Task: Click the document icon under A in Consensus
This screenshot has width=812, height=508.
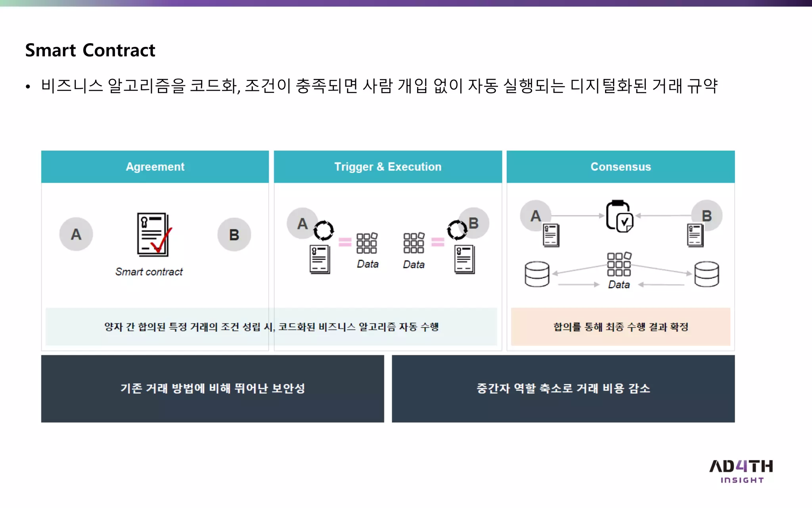Action: pyautogui.click(x=551, y=235)
